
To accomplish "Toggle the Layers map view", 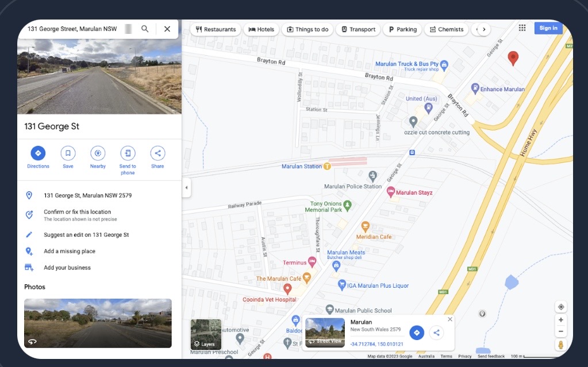I will click(206, 334).
